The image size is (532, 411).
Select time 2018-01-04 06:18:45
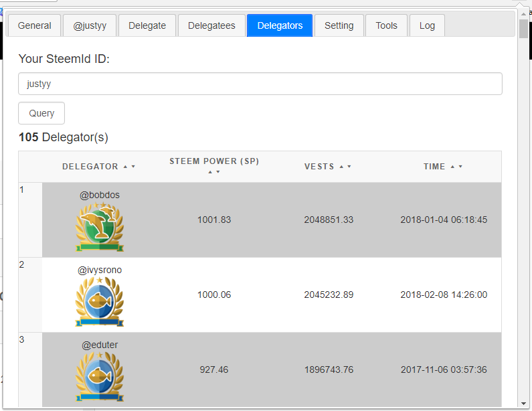444,220
